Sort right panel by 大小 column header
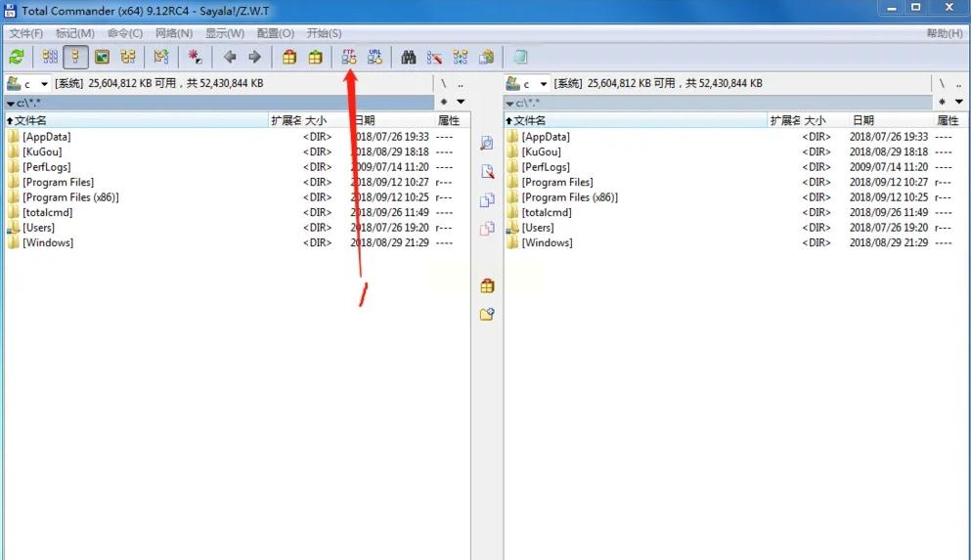Image resolution: width=971 pixels, height=560 pixels. [825, 120]
